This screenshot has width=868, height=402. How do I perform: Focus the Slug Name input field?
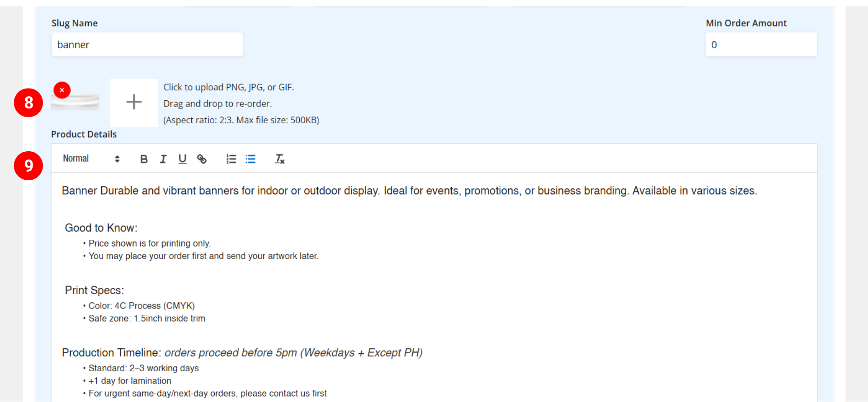[x=147, y=45]
